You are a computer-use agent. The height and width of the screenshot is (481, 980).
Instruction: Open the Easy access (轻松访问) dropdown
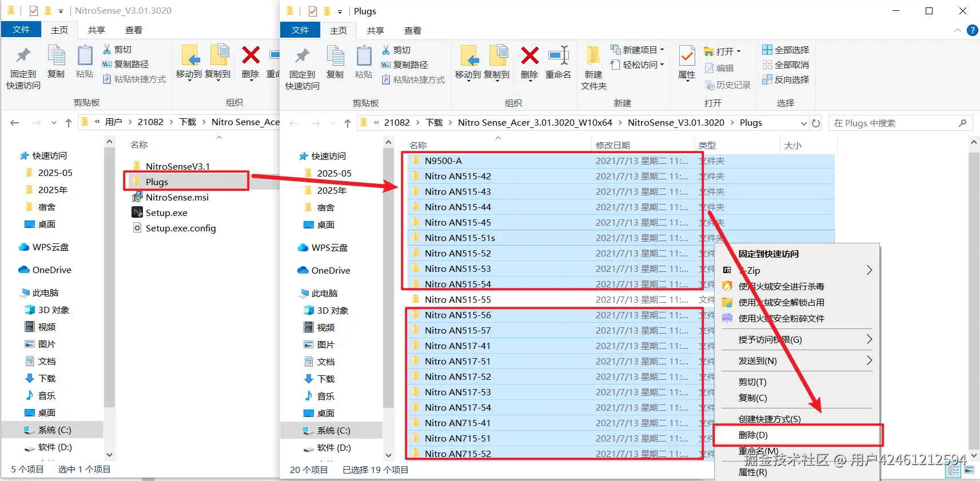pyautogui.click(x=638, y=65)
